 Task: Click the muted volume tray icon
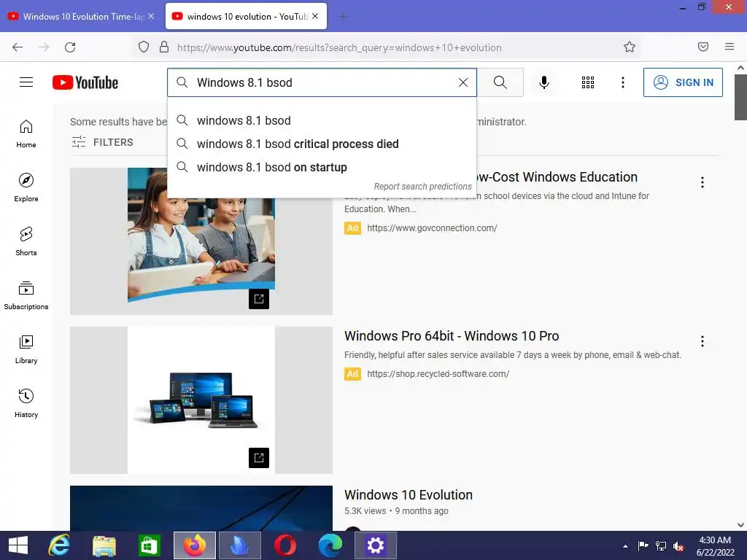pyautogui.click(x=678, y=545)
